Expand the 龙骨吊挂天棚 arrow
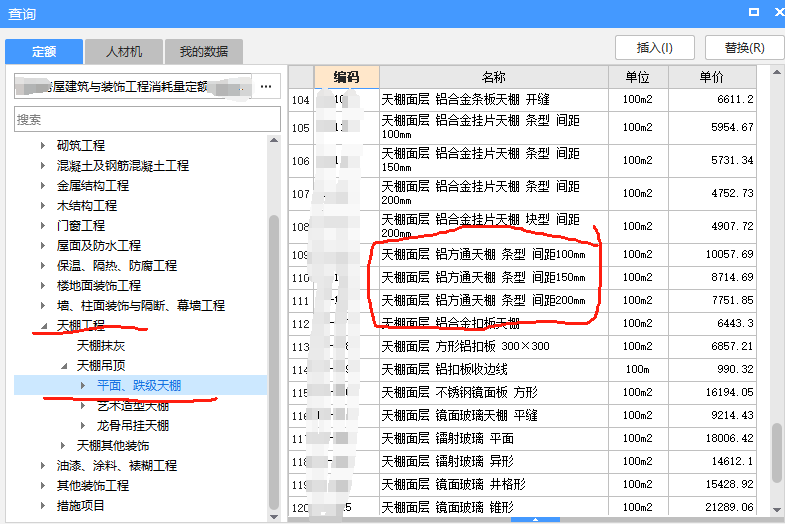Screen dimensions: 785x524 [83, 426]
